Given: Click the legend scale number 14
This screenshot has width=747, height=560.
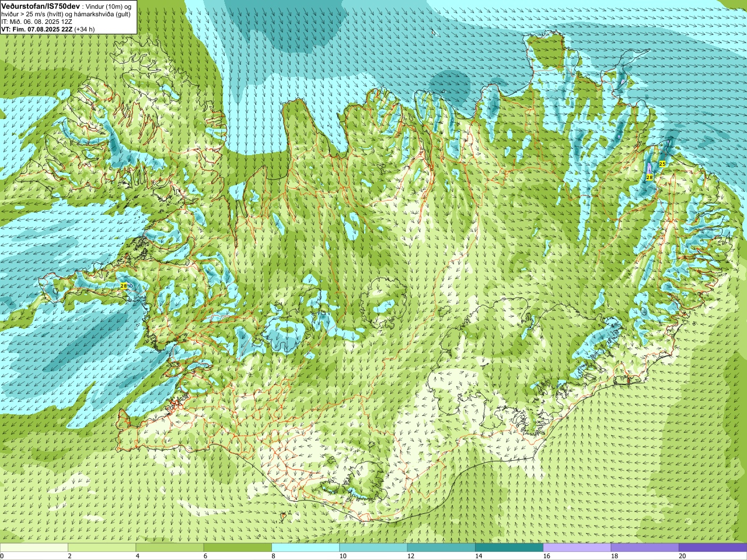Looking at the screenshot, I should 479,556.
